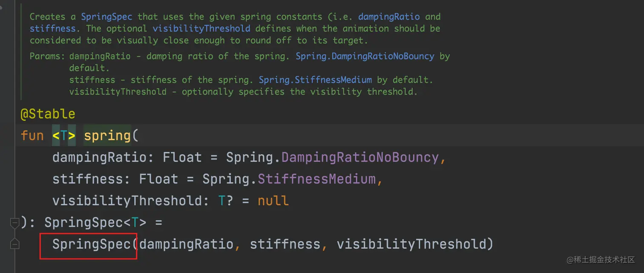Collapse fold marker beside the SpringSpec<T> return line
Viewport: 644px width, 273px height.
coord(14,222)
